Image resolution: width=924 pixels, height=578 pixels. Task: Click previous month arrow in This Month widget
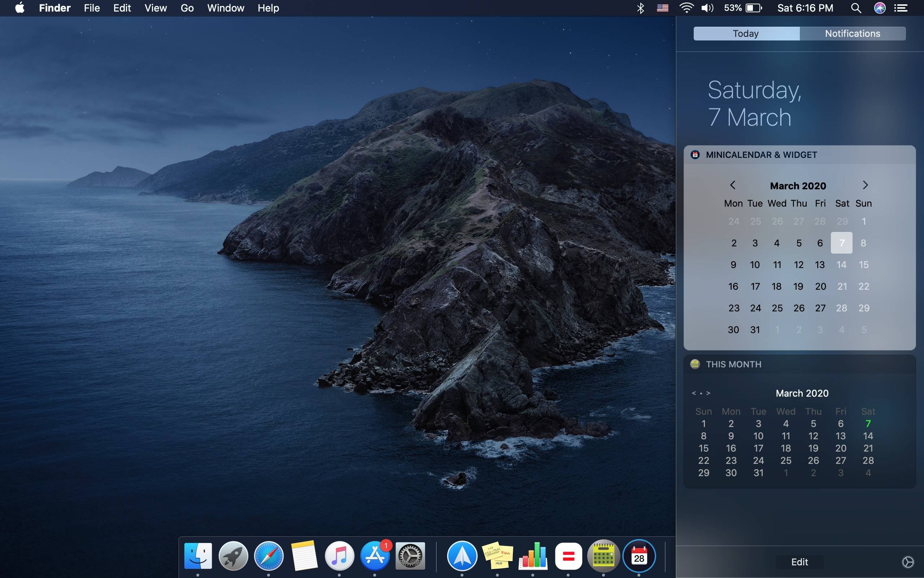pos(694,393)
